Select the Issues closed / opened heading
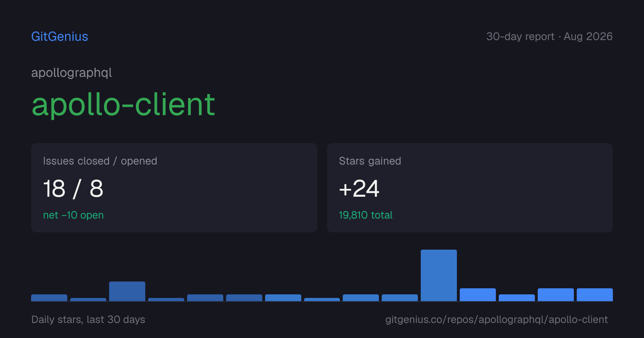The image size is (644, 338). pos(100,161)
